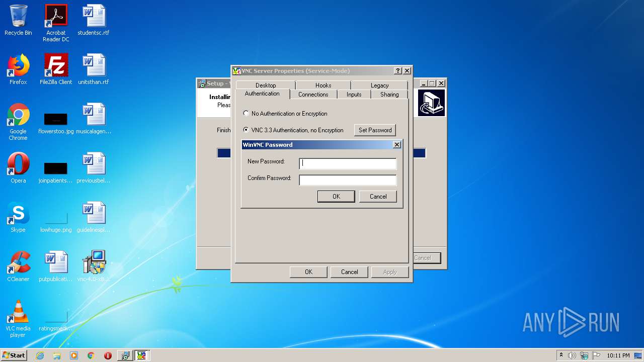This screenshot has height=362, width=644.
Task: Select the previousbel document icon
Action: pos(94,168)
